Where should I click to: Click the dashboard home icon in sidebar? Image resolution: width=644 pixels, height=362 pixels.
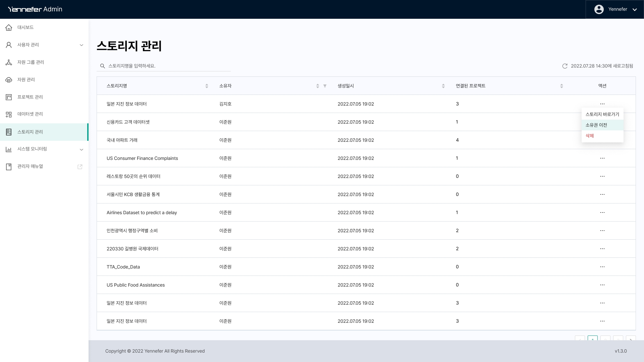tap(9, 27)
